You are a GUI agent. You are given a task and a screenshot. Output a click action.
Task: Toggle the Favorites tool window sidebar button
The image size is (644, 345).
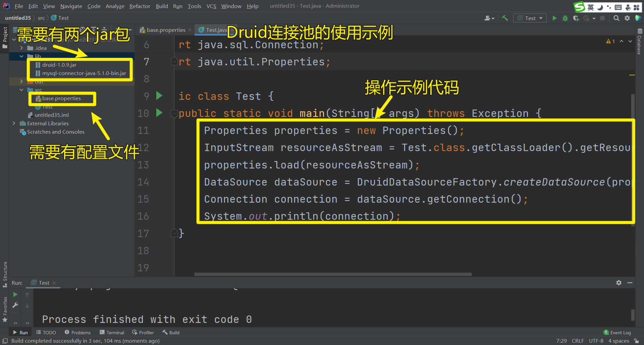[x=5, y=309]
